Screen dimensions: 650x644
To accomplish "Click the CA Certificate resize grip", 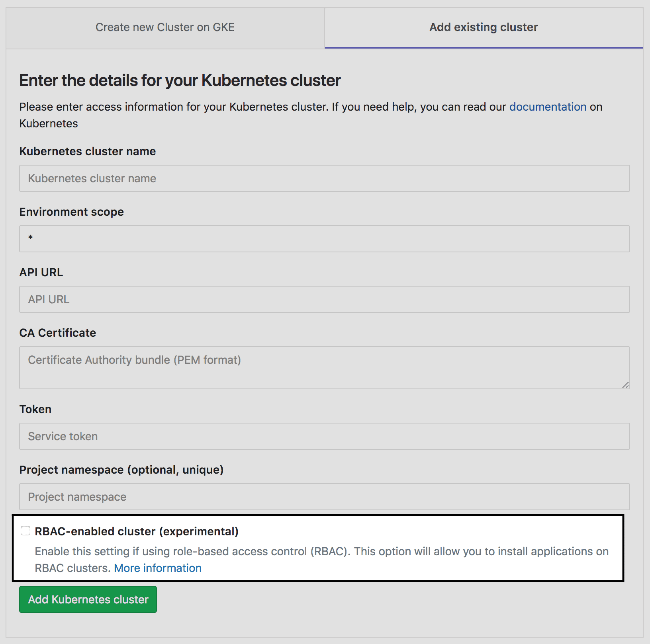I will pos(626,385).
